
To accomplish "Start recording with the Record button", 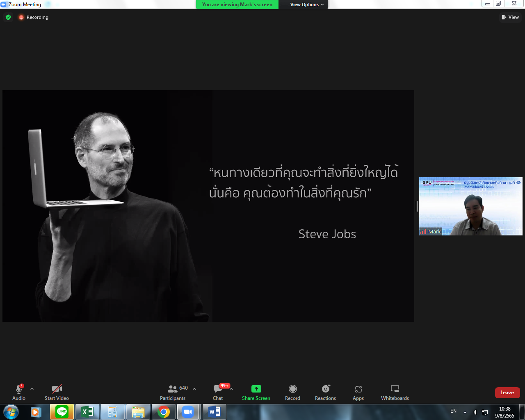I will [x=292, y=392].
